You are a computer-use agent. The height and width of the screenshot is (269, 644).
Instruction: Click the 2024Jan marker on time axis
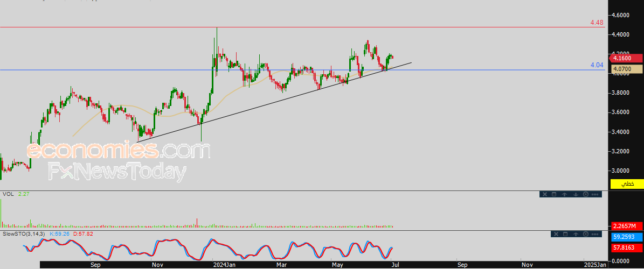[x=223, y=265]
